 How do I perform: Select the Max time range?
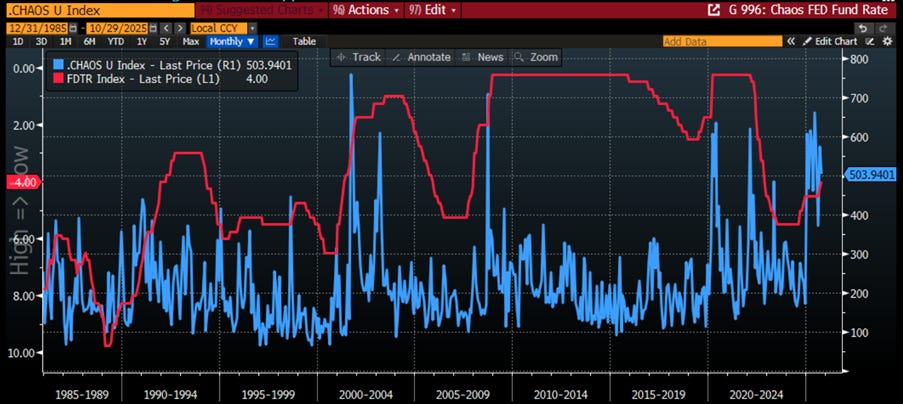(x=191, y=41)
